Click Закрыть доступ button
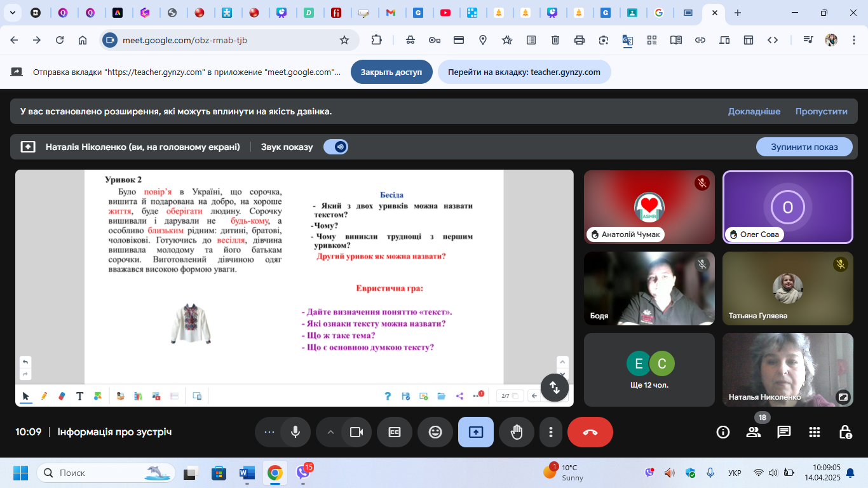Viewport: 868px width, 488px height. pos(391,72)
